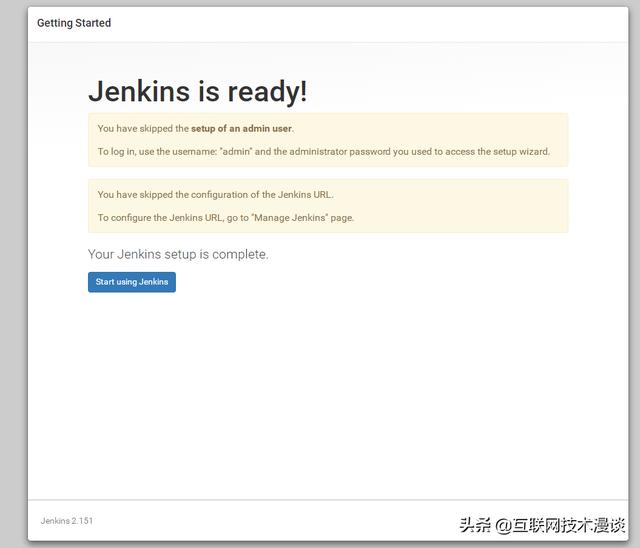Click the "Getting Started" title text
The width and height of the screenshot is (640, 548).
[x=74, y=23]
